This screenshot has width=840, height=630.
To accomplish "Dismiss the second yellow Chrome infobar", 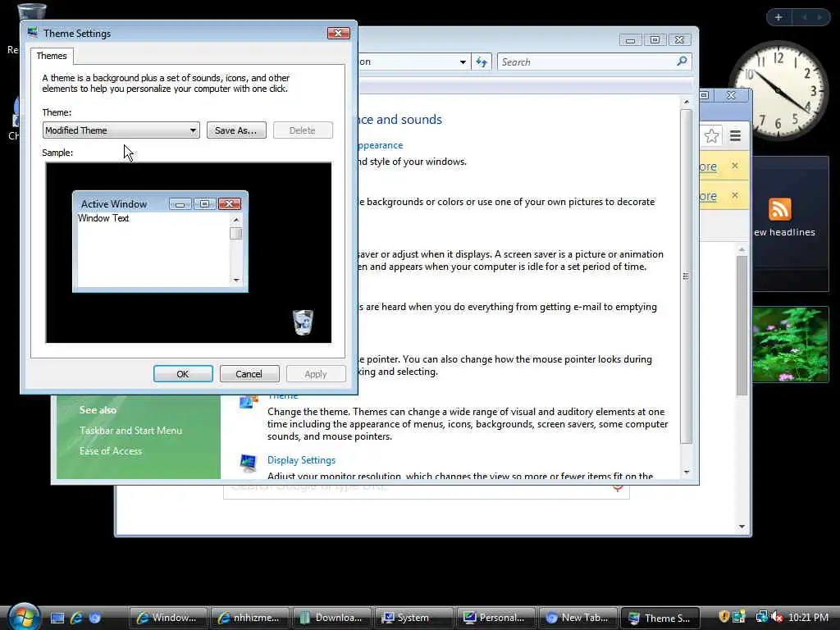I will point(735,195).
